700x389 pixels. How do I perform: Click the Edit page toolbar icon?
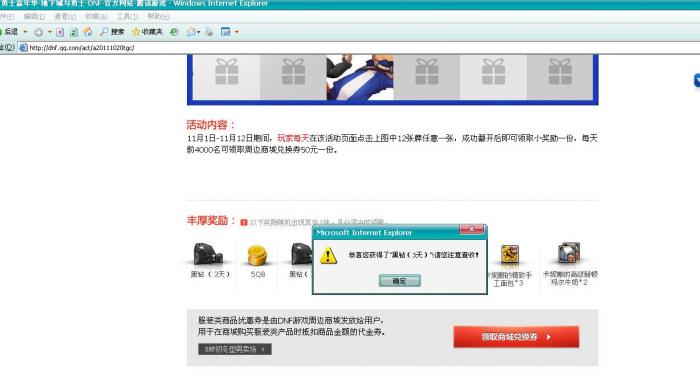(226, 32)
